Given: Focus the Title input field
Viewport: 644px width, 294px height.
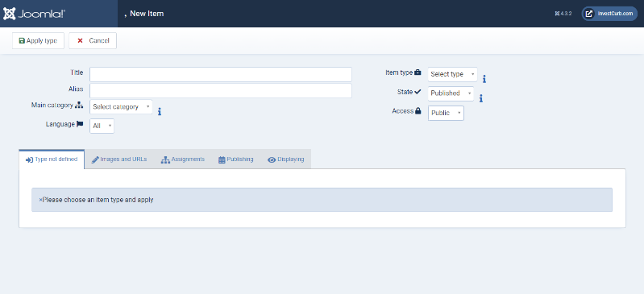Looking at the screenshot, I should (221, 74).
